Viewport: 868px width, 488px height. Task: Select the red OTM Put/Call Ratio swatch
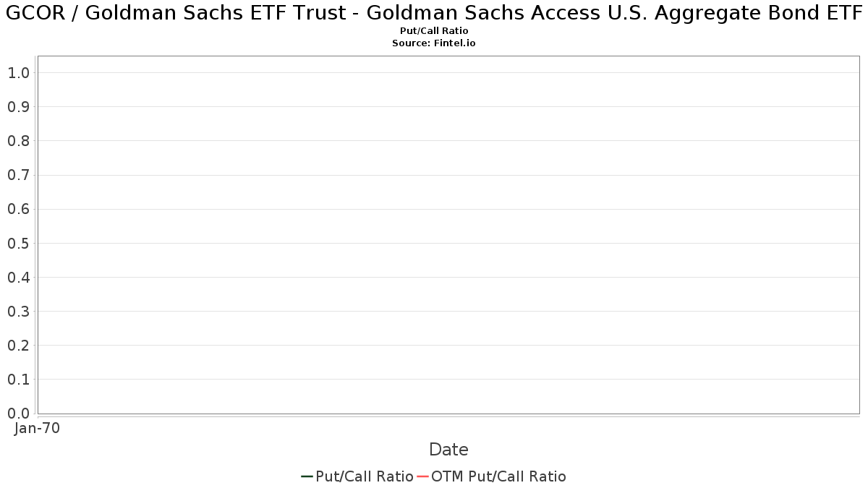(x=423, y=476)
